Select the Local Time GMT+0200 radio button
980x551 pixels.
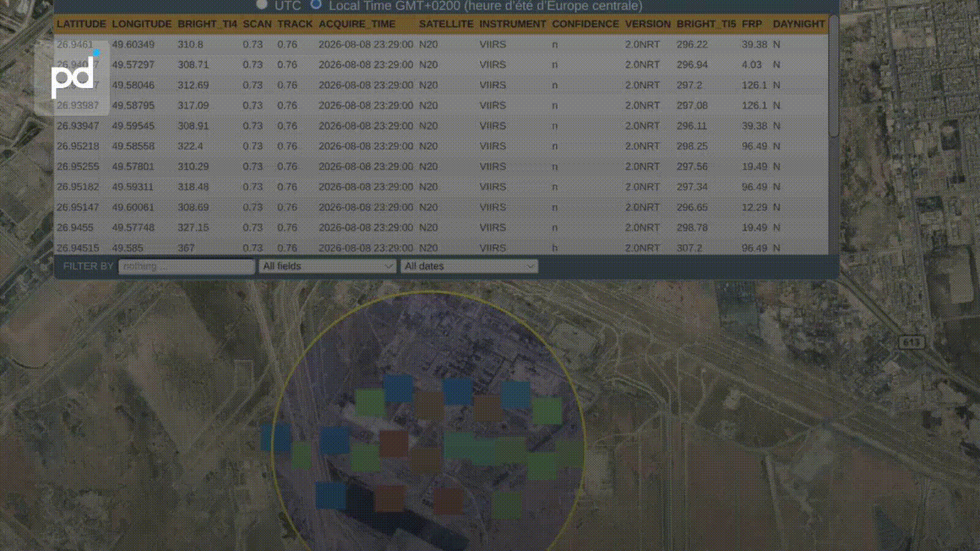[x=316, y=5]
